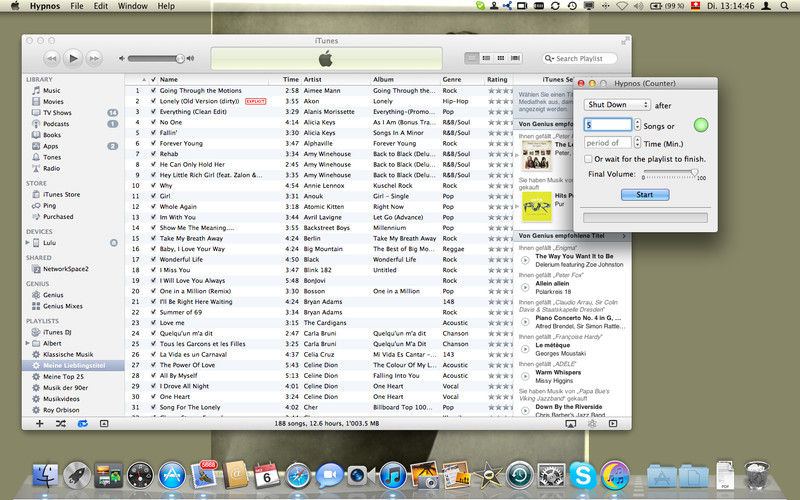Click the Time period stepper
This screenshot has height=500, width=800.
pos(637,143)
